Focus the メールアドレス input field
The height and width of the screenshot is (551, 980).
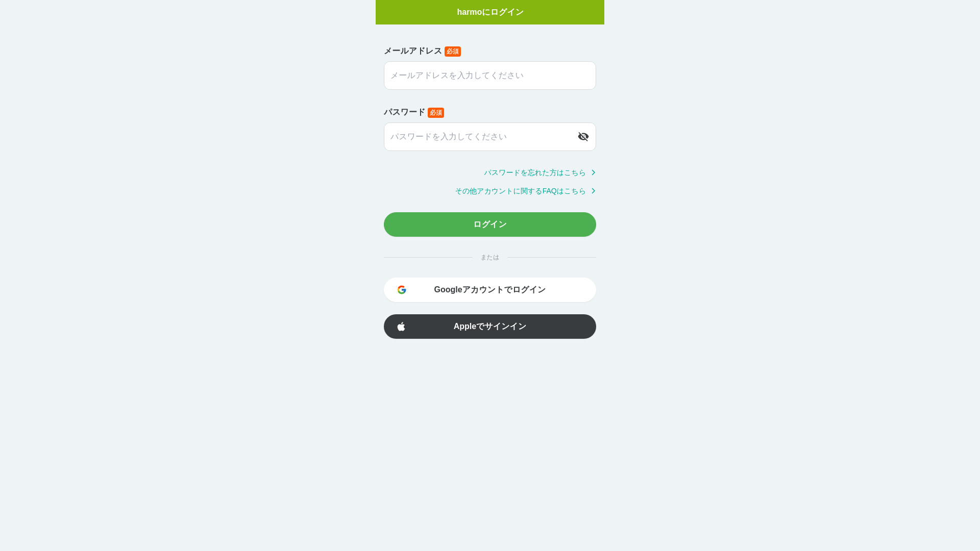490,76
